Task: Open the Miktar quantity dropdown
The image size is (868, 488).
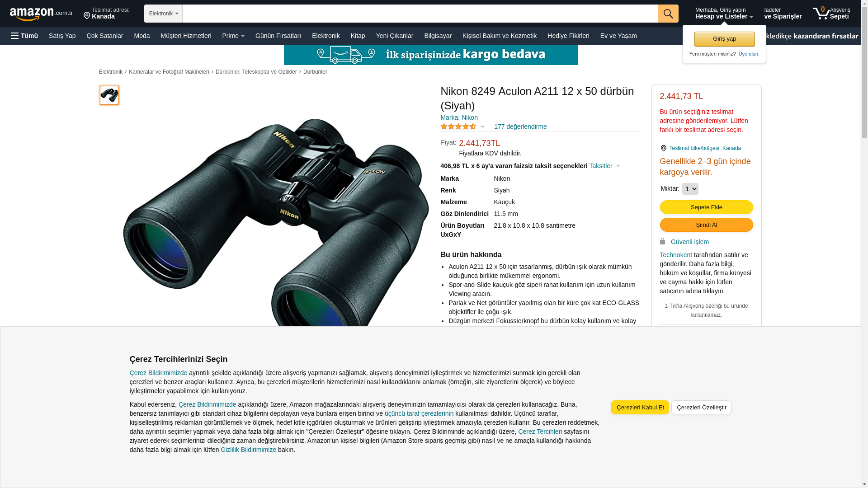Action: coord(690,189)
